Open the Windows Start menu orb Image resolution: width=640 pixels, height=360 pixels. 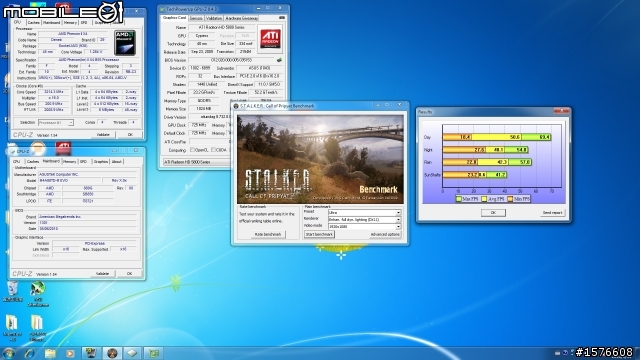[x=9, y=353]
